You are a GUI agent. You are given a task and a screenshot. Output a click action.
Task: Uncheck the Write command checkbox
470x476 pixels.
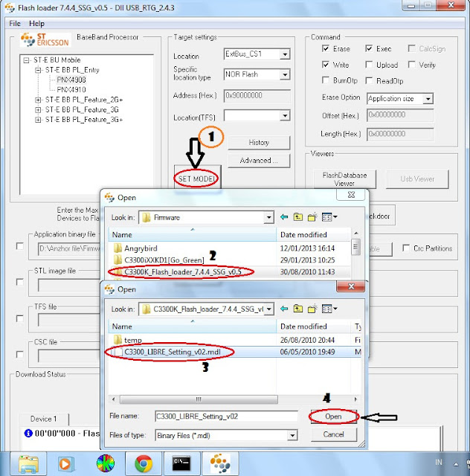326,65
